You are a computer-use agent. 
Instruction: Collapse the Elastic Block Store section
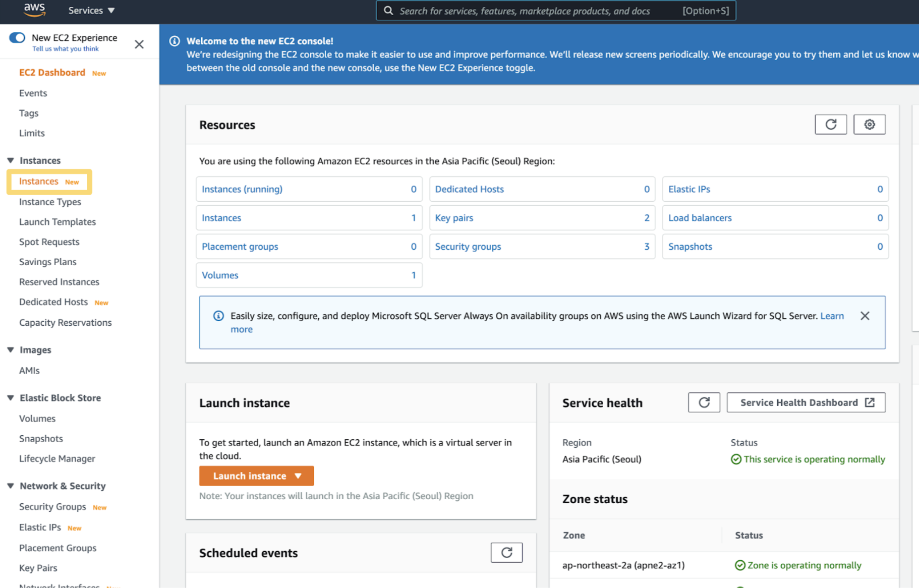11,398
